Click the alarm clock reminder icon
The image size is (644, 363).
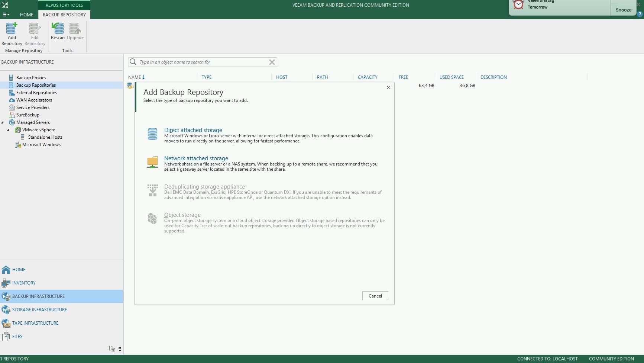(518, 5)
